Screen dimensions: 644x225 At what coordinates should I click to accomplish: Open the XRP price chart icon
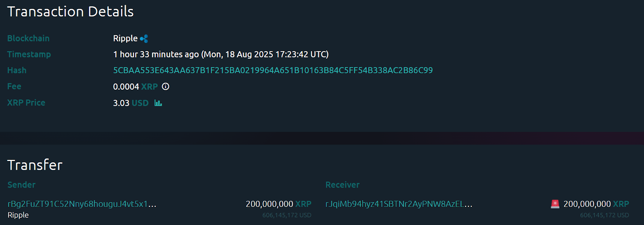(x=158, y=103)
